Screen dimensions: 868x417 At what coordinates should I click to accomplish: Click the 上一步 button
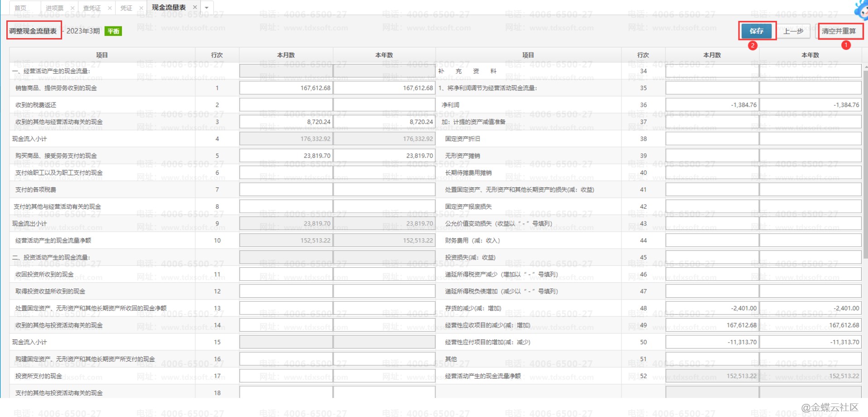point(793,31)
